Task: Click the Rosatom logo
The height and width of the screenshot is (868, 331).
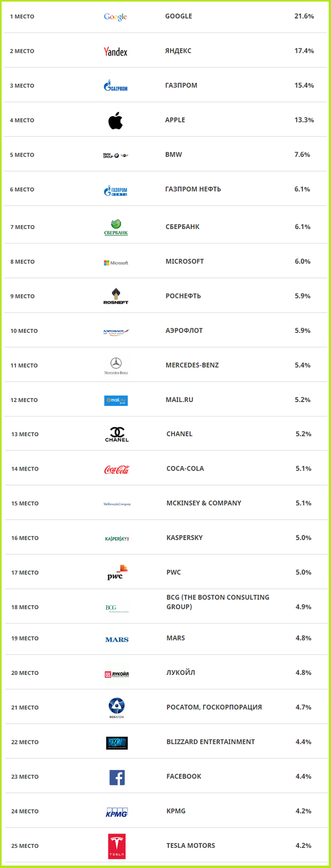Action: pyautogui.click(x=117, y=707)
